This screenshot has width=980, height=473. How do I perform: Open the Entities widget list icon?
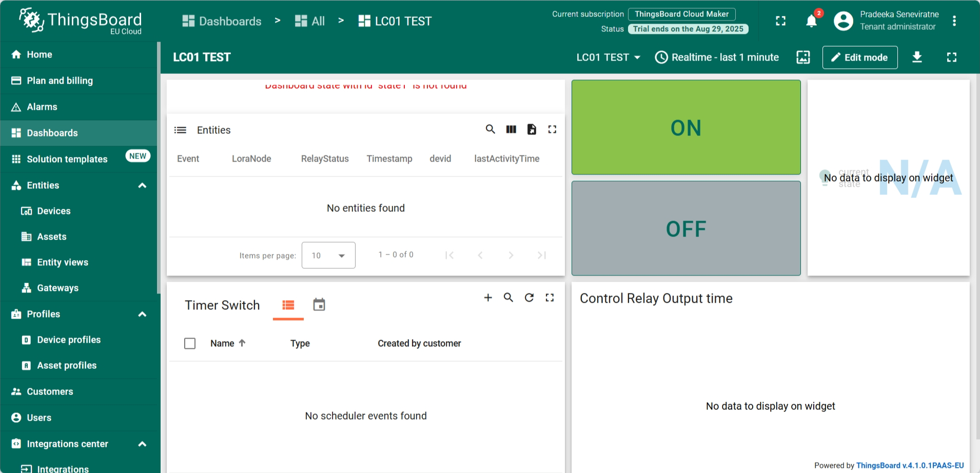coord(180,130)
